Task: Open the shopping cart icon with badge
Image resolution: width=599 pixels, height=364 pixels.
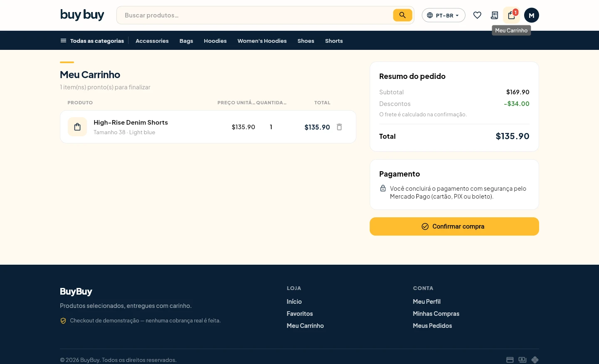Action: [511, 15]
